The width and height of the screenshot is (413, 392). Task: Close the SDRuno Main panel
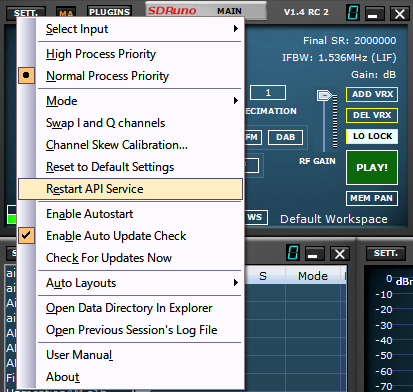click(x=399, y=14)
